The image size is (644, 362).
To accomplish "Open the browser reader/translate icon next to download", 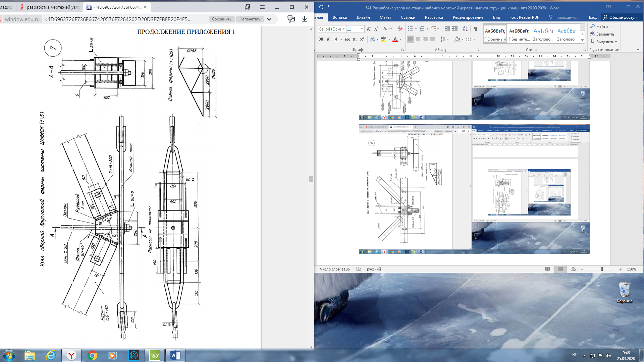I will 291,19.
